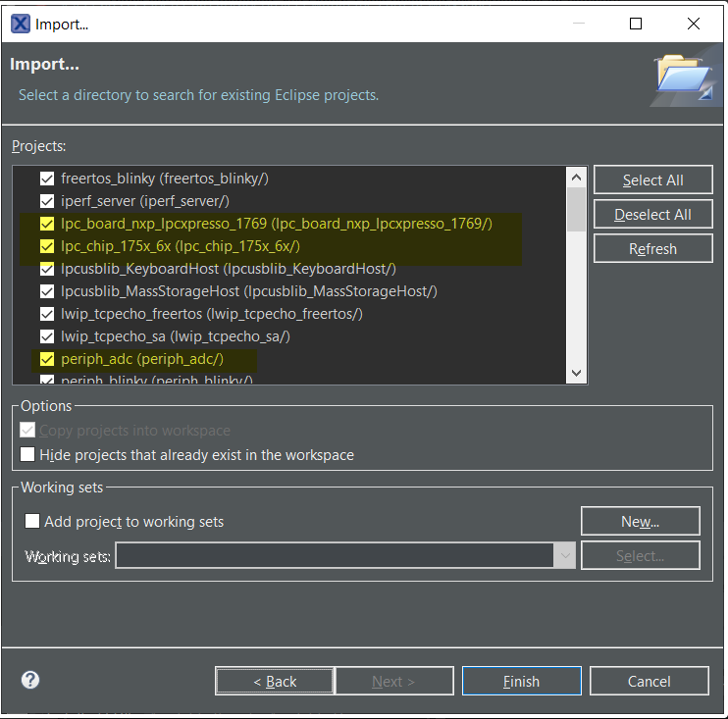
Task: Select lpcusblib_MassStorageHost row text
Action: pyautogui.click(x=249, y=291)
